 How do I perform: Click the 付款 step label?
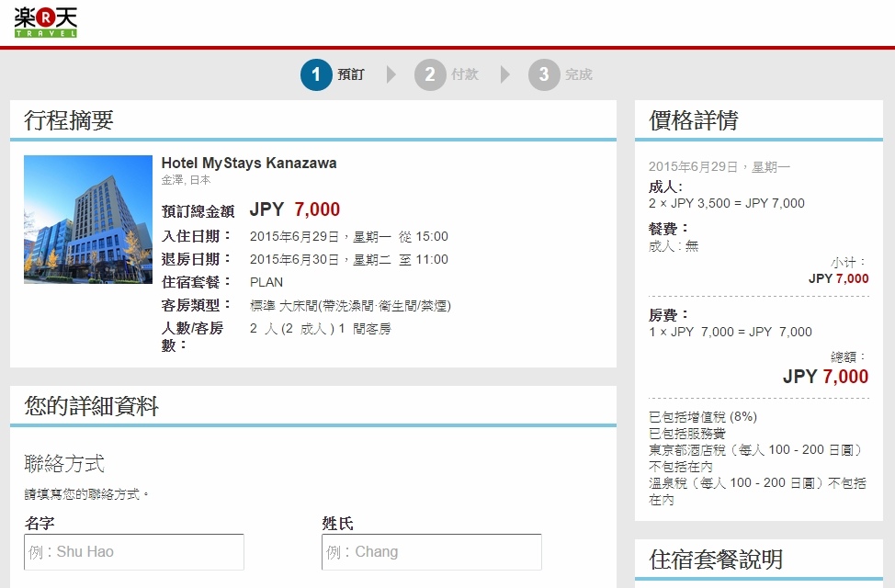[465, 74]
